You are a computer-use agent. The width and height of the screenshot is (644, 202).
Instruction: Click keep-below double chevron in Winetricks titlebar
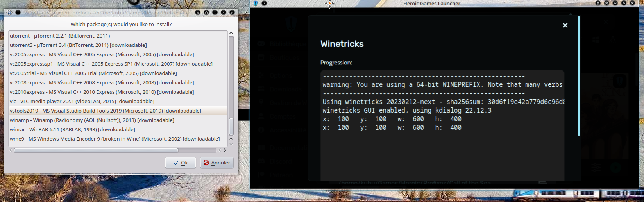coord(198,13)
